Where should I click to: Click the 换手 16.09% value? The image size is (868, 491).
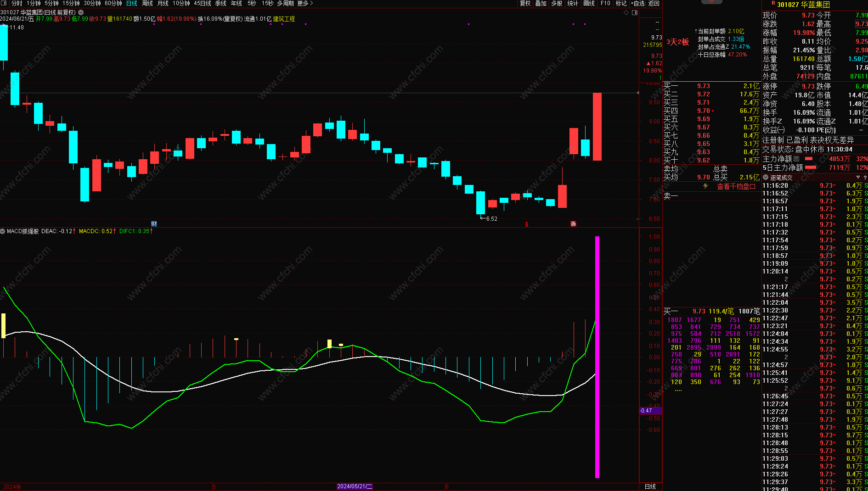[804, 112]
